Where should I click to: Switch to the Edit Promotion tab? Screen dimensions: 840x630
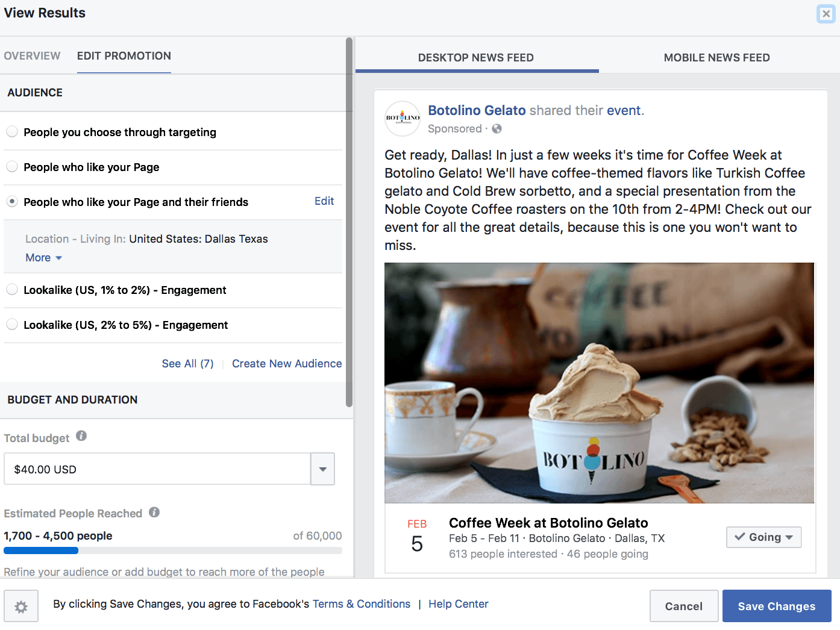pos(124,56)
